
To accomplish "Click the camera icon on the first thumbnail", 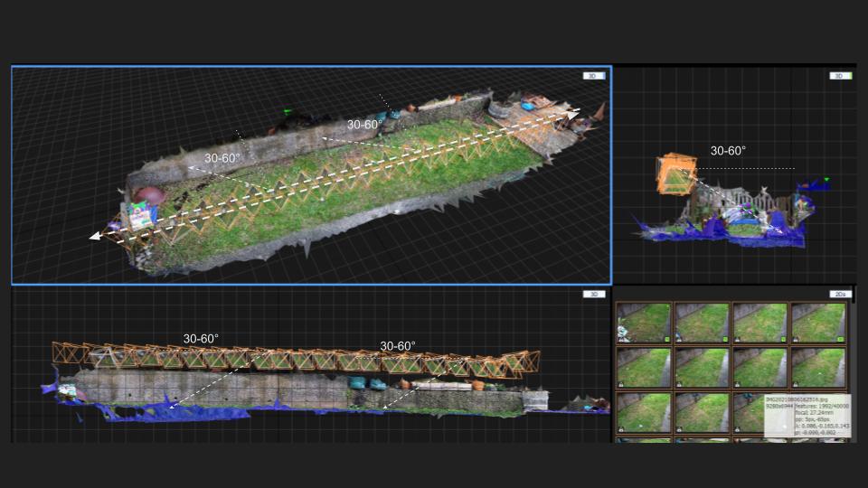I will click(x=622, y=339).
